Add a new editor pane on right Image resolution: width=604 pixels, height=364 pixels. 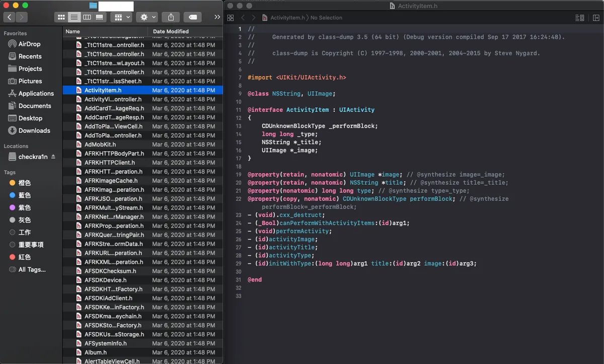coord(596,18)
